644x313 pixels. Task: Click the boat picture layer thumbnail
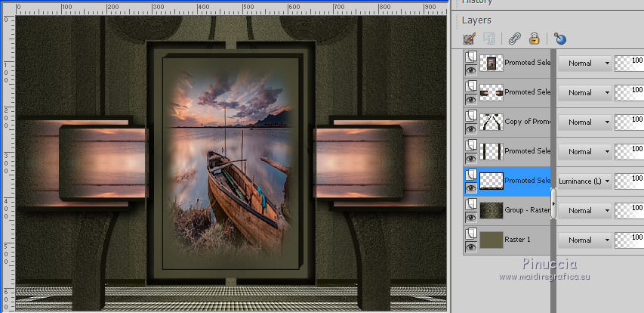[x=491, y=64]
